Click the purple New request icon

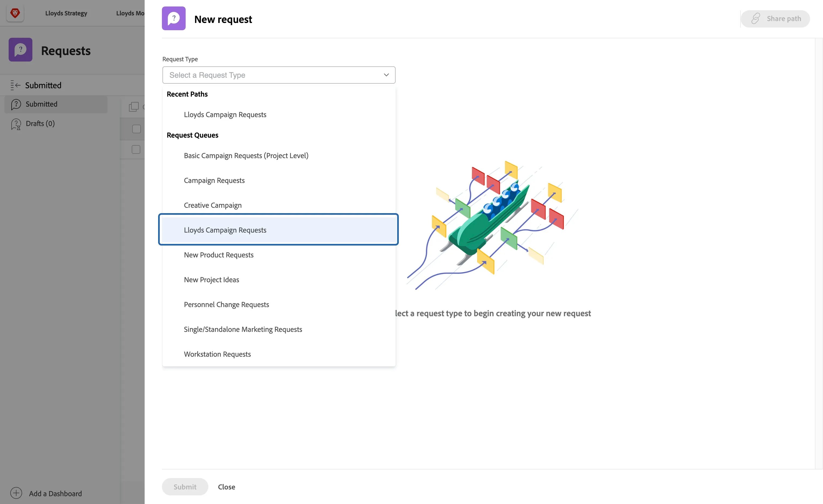coord(174,18)
